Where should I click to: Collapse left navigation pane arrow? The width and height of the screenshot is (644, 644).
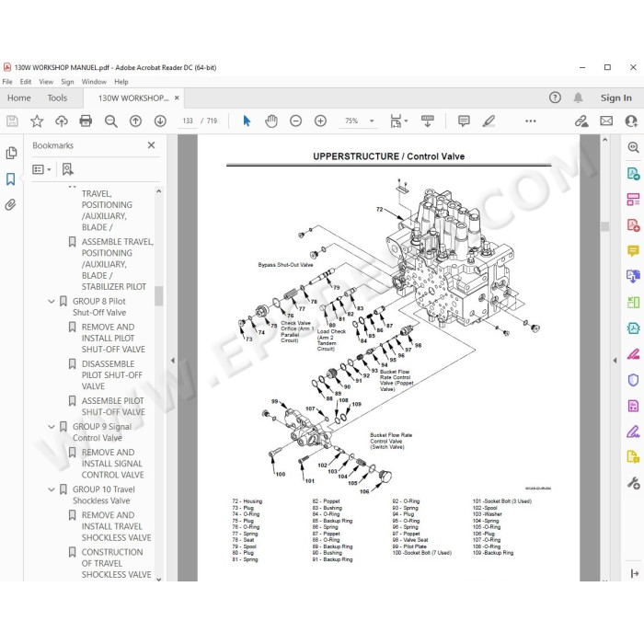tap(173, 361)
